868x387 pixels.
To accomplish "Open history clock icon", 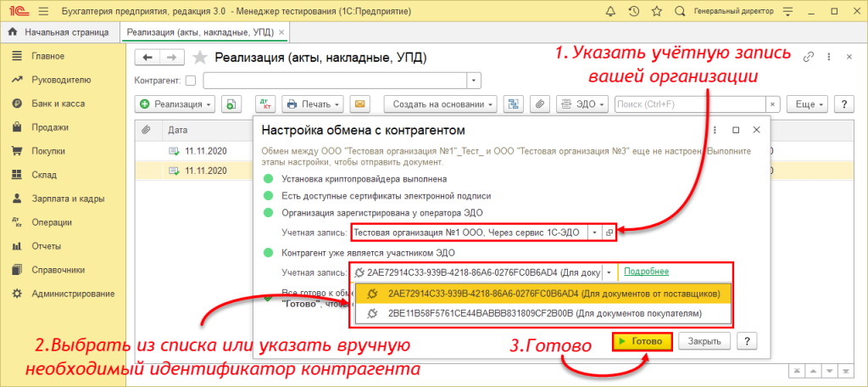I will (x=634, y=11).
